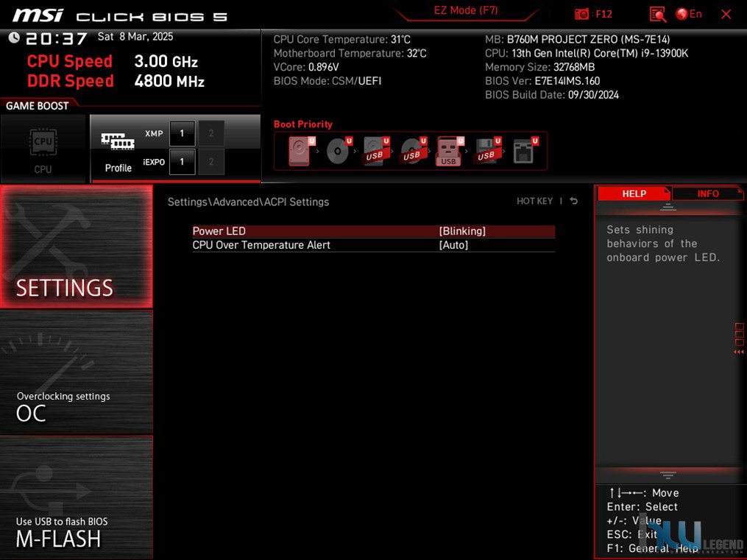The width and height of the screenshot is (747, 560).
Task: Click the BIOS Ver E7E14IMS.160 text
Action: tap(542, 81)
